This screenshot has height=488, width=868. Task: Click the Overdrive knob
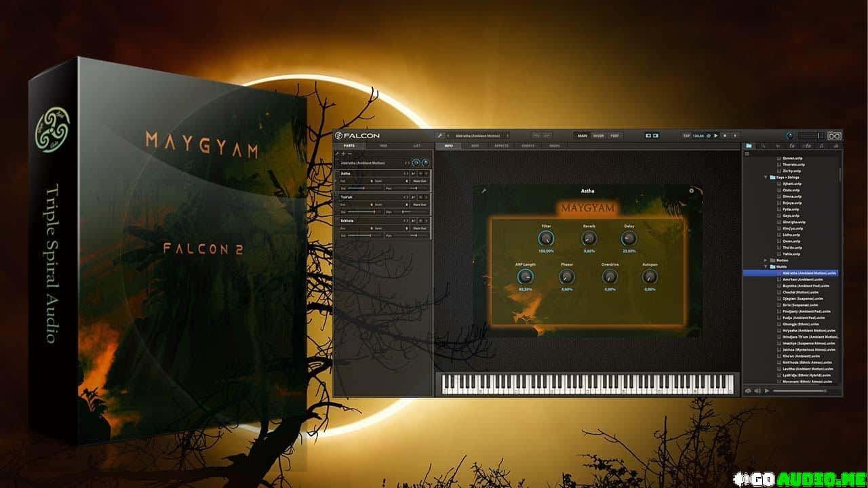pyautogui.click(x=610, y=277)
